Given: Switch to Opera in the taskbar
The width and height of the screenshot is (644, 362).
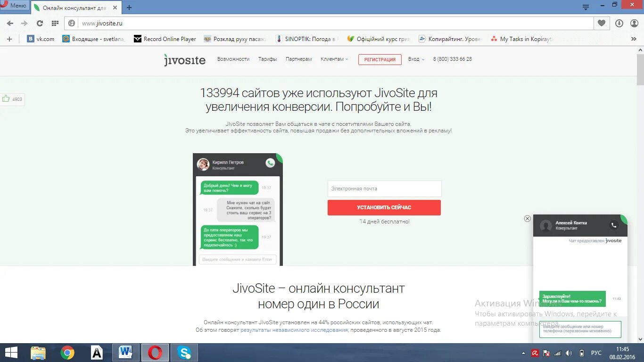Looking at the screenshot, I should click(x=155, y=353).
